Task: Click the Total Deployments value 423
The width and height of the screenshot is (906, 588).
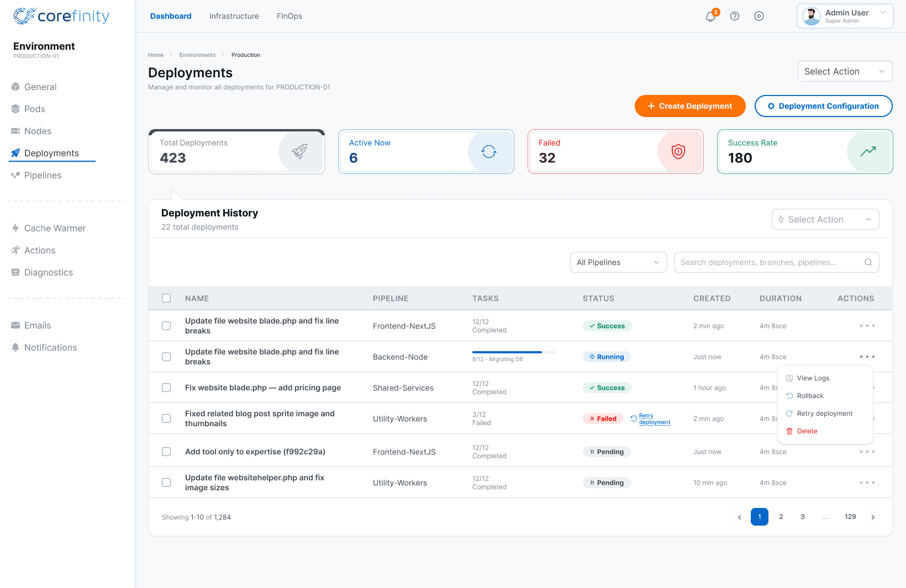Action: coord(173,158)
